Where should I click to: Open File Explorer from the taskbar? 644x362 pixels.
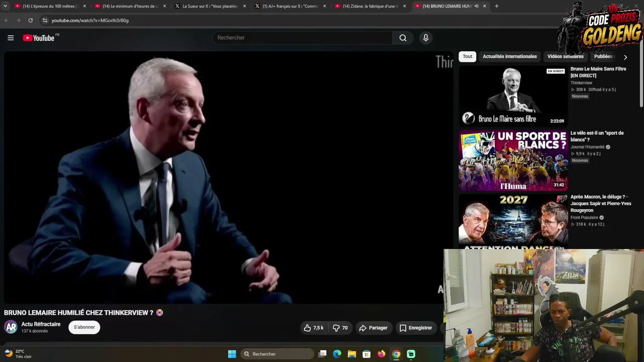click(x=352, y=354)
